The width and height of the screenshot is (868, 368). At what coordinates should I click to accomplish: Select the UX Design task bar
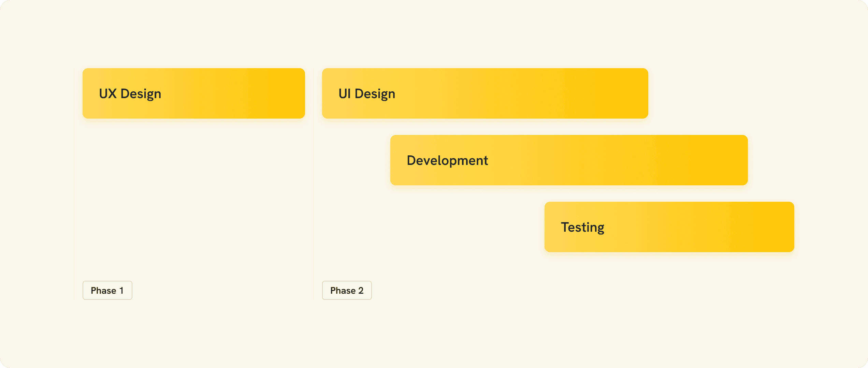[x=193, y=93]
